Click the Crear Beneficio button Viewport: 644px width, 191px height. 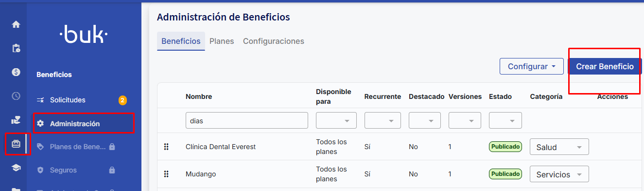tap(605, 66)
